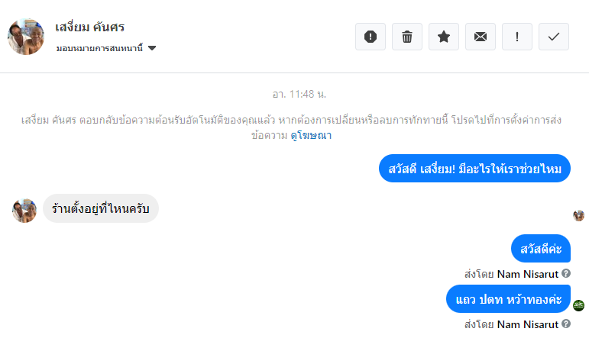Click the timestamp อา. 11:48 น.
Screen dimensions: 589x364
(x=299, y=94)
